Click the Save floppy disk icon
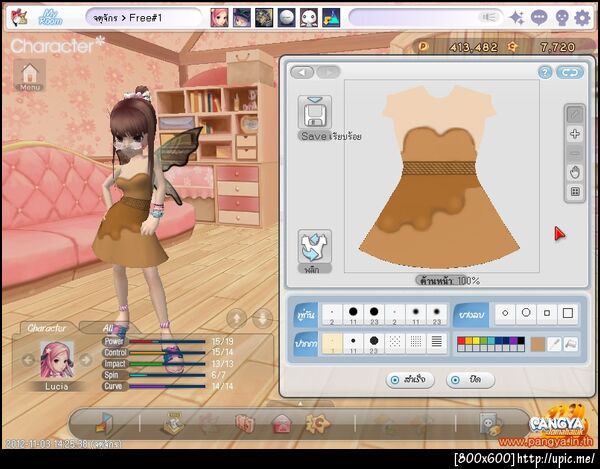Viewport: 600px width, 469px height. coord(315,116)
